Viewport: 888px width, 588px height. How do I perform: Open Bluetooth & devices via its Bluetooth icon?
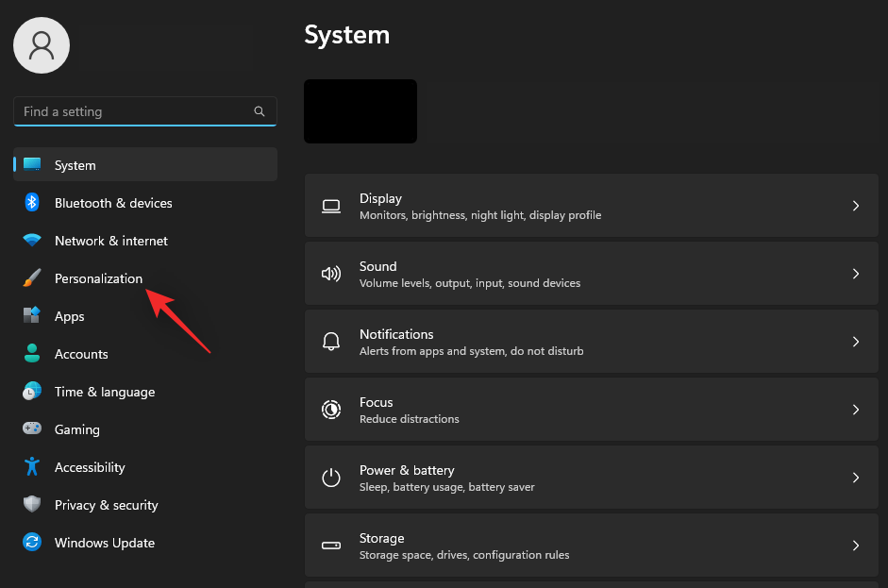(31, 203)
